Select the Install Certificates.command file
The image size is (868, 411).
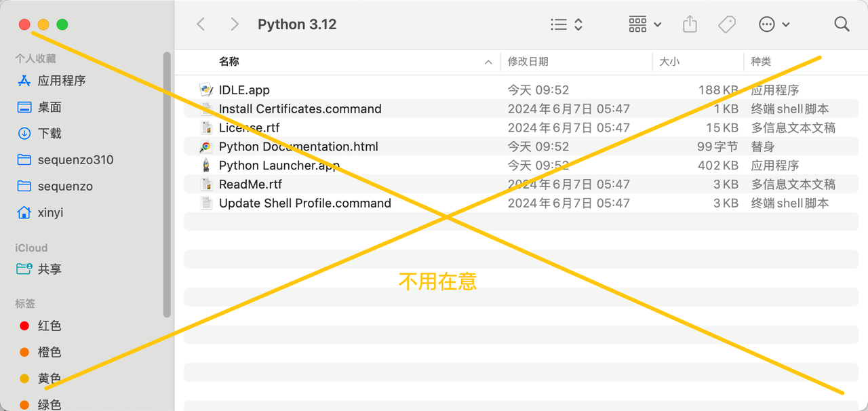(300, 109)
